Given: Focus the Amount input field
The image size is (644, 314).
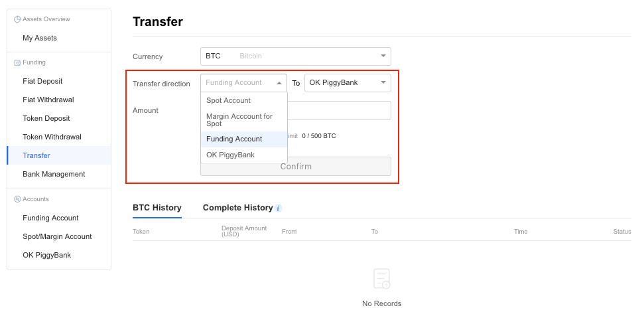Looking at the screenshot, I should [340, 111].
